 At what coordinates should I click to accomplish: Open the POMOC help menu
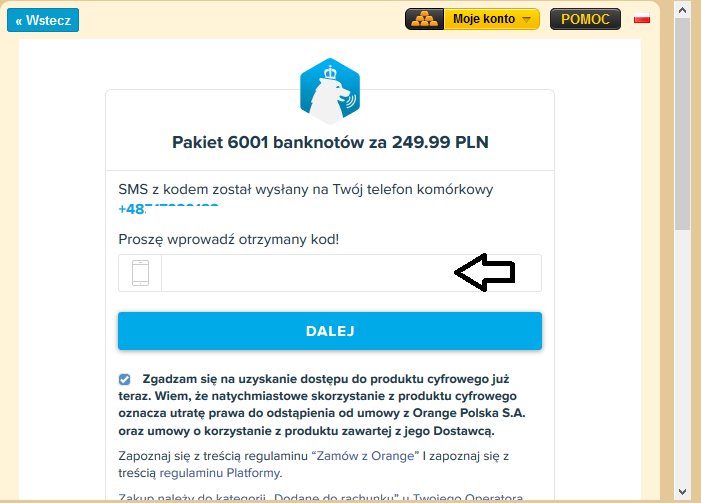(x=585, y=19)
